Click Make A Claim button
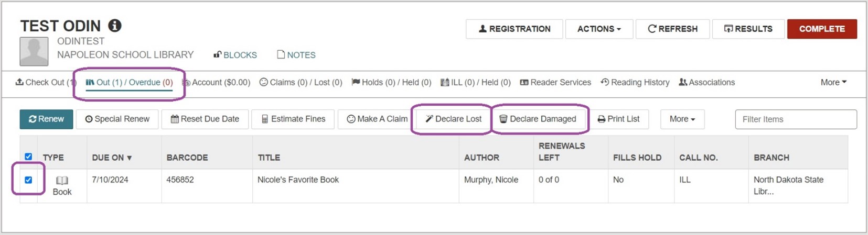The image size is (868, 235). coord(377,119)
